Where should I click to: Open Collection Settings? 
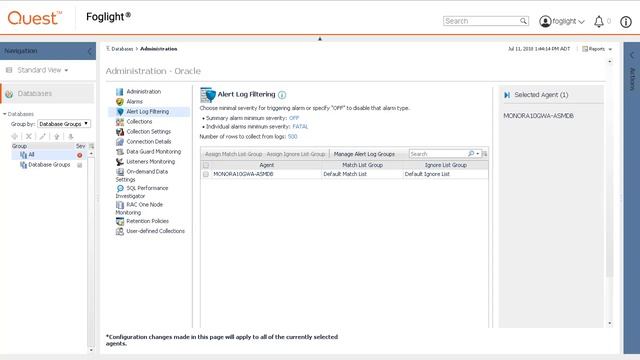pos(149,131)
